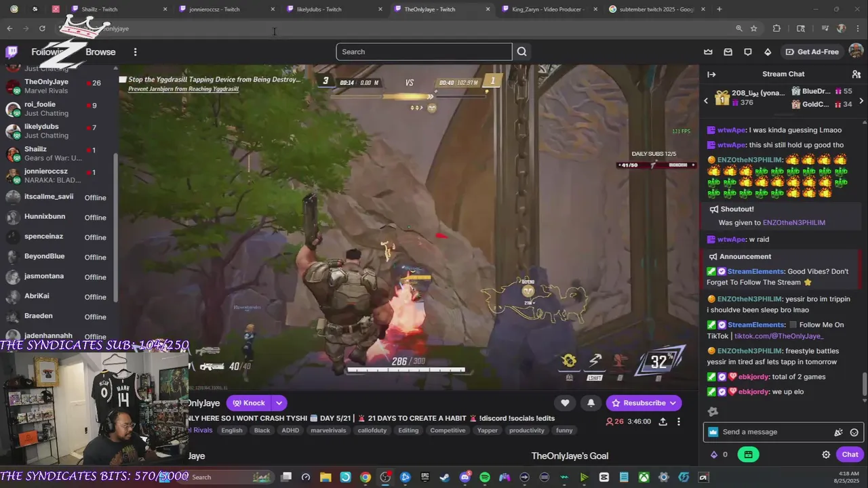Click the ADHD tag
This screenshot has width=868, height=488.
click(x=290, y=430)
